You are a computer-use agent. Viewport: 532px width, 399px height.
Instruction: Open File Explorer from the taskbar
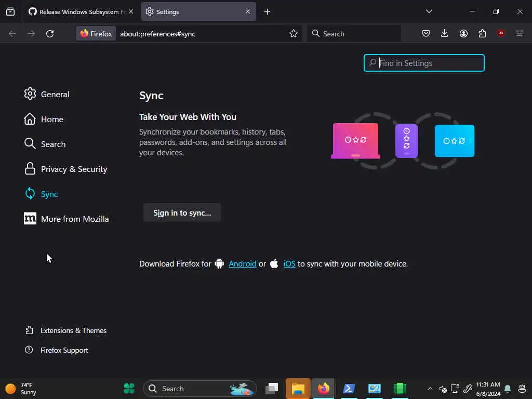point(298,389)
